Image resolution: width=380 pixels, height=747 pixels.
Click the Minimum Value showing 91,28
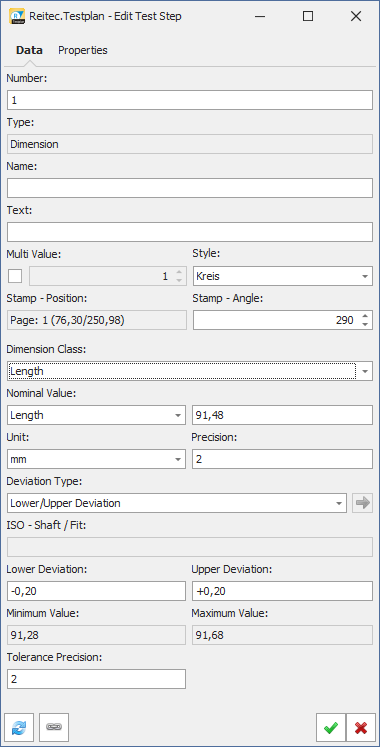click(96, 635)
